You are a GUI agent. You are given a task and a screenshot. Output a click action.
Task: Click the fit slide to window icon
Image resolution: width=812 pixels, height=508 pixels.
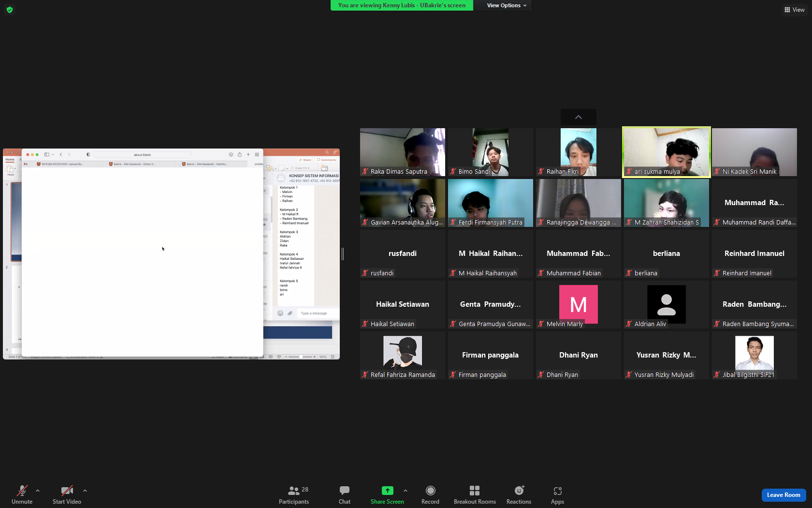pos(333,357)
